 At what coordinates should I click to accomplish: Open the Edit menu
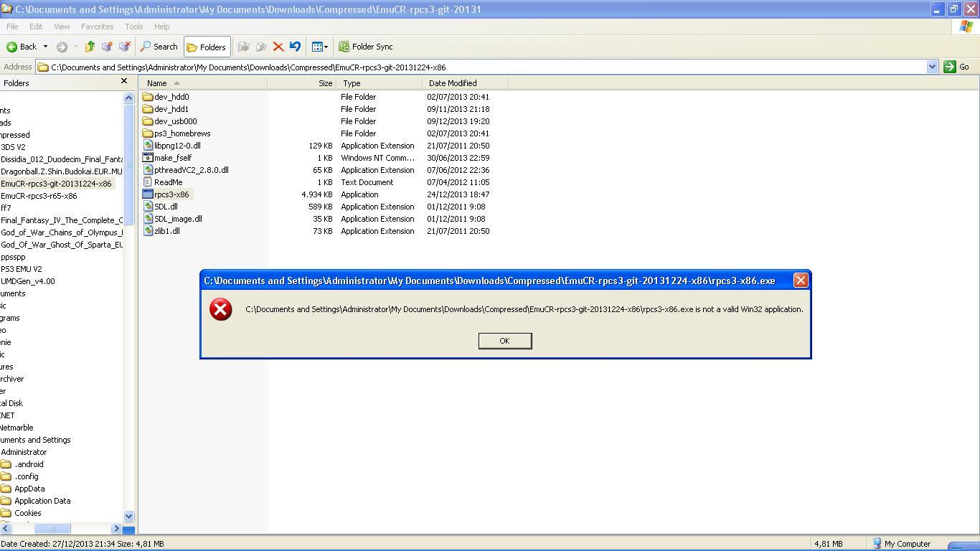pos(35,27)
